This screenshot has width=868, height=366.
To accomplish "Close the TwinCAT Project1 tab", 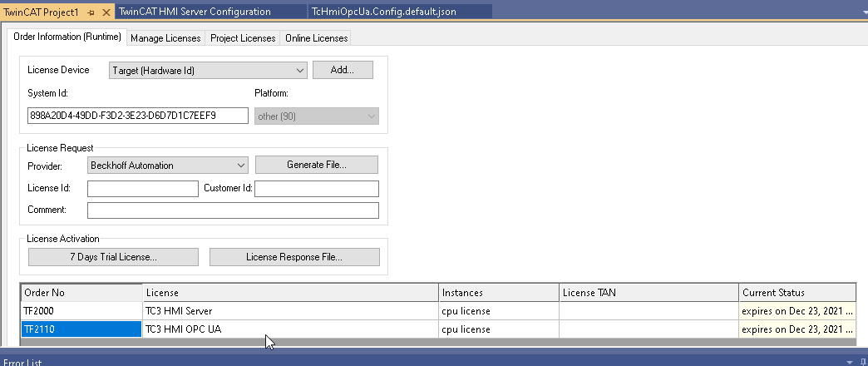I will coord(107,12).
